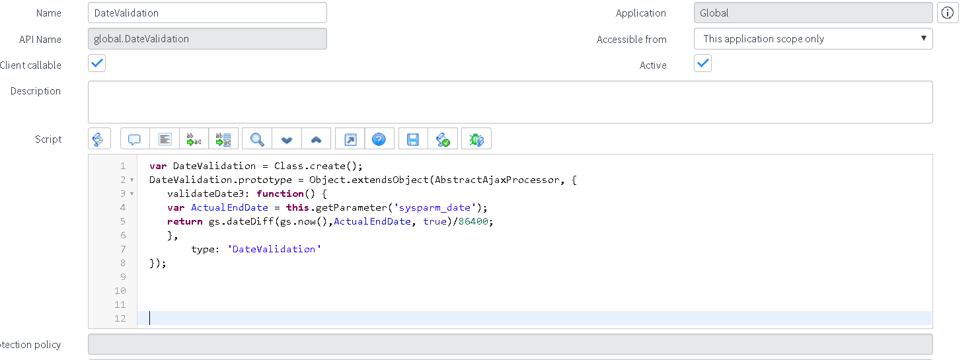Collapse code fold arrow on line 3
Viewport: 980px width, 360px height.
(x=132, y=194)
